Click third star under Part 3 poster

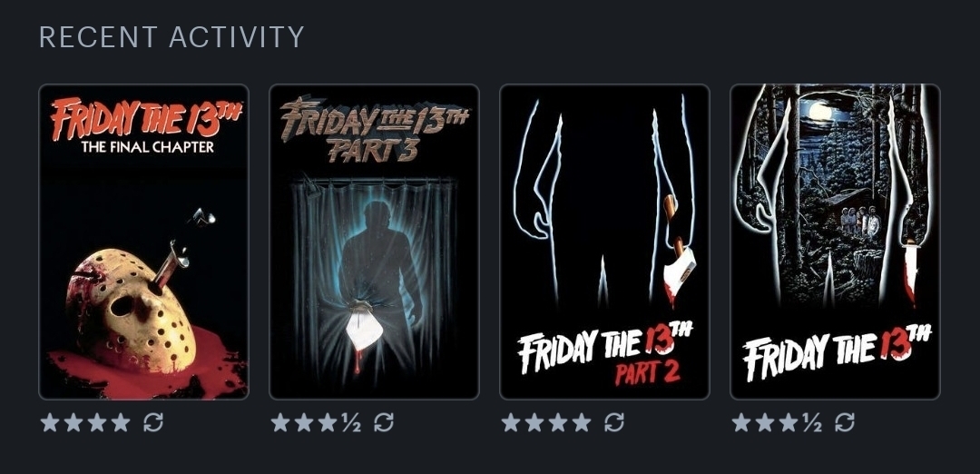328,423
